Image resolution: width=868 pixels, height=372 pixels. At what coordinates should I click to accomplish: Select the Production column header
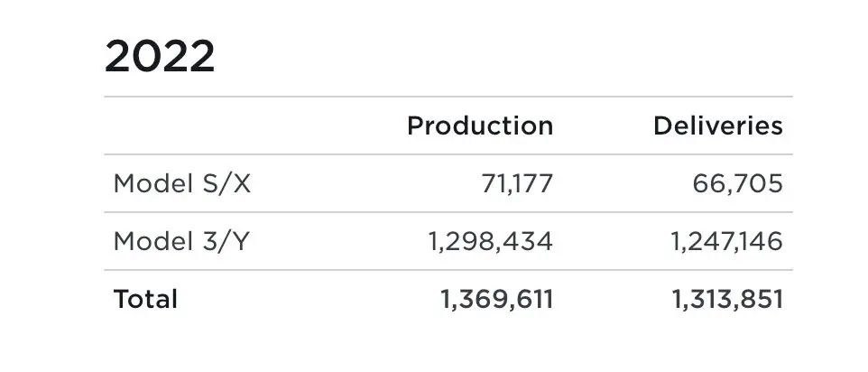tap(480, 126)
